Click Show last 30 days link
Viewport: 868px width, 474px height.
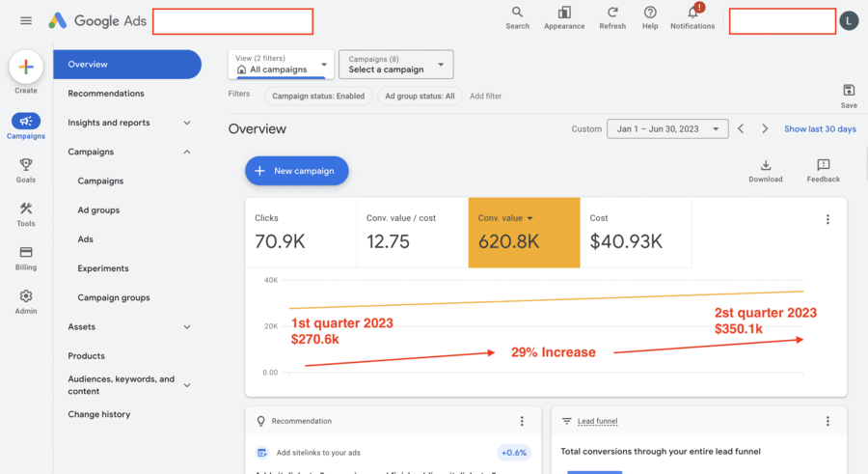tap(819, 129)
